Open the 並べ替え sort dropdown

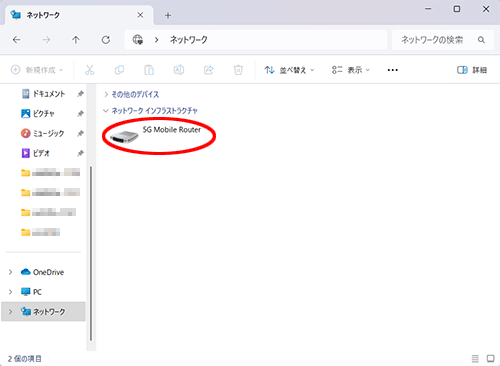pyautogui.click(x=289, y=70)
